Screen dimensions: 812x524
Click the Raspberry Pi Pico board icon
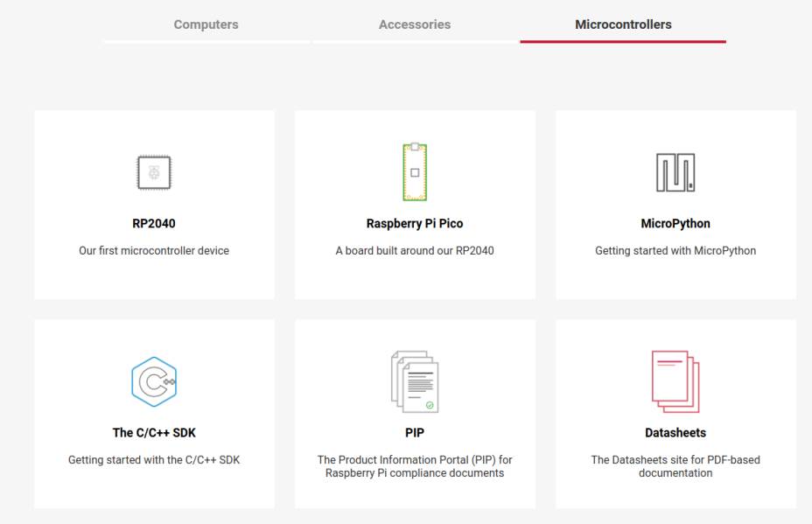coord(415,172)
